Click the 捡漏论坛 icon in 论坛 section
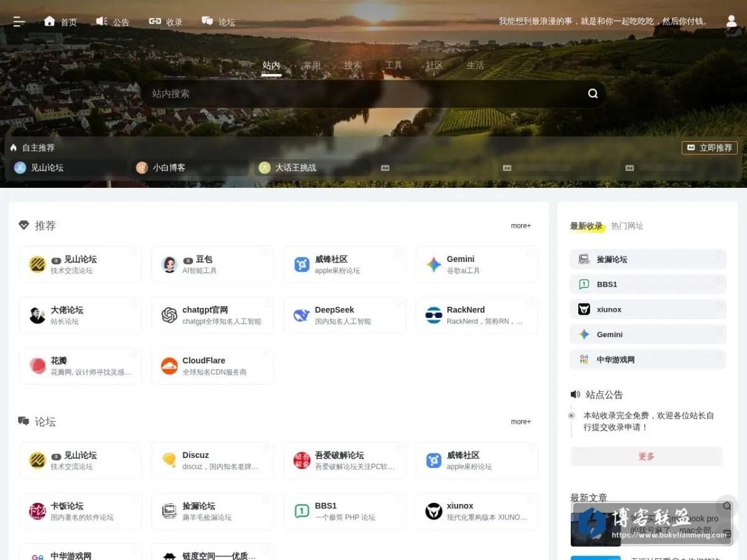 click(x=169, y=511)
